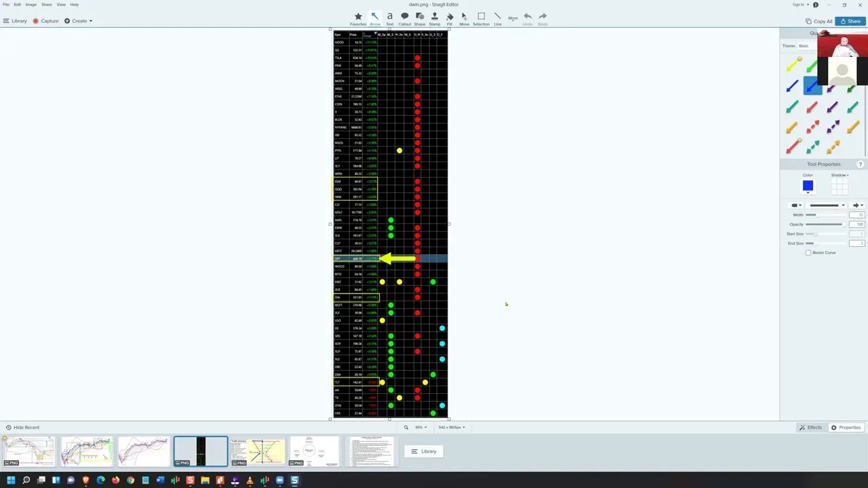Open Tool Properties help question mark
The height and width of the screenshot is (488, 868).
[x=861, y=164]
